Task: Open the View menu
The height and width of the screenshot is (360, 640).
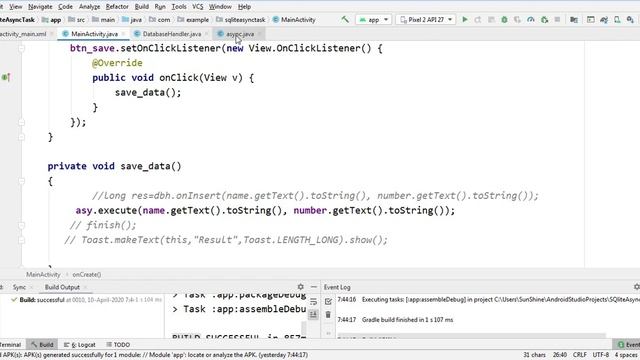Action: 16,7
